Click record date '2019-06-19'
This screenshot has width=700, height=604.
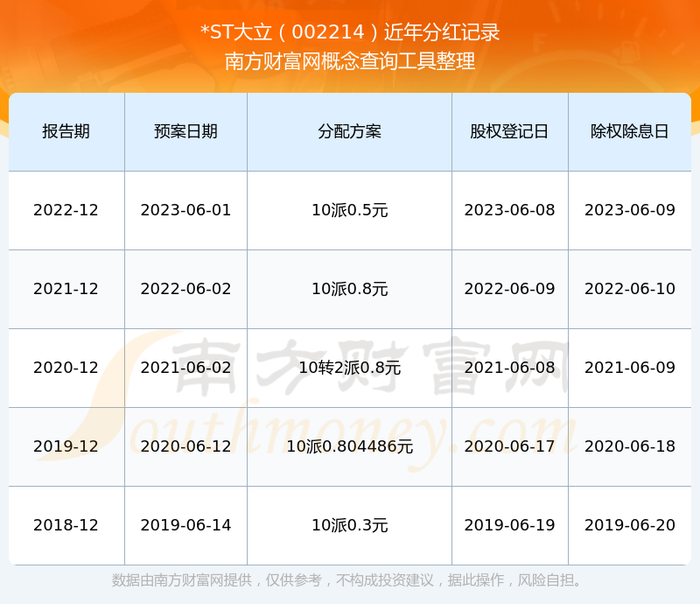click(x=509, y=524)
